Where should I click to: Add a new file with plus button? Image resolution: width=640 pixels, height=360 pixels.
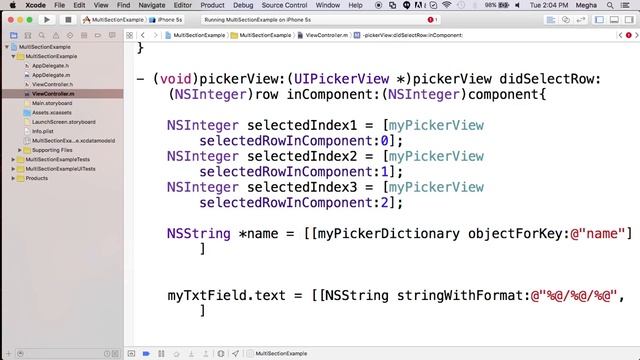point(9,353)
